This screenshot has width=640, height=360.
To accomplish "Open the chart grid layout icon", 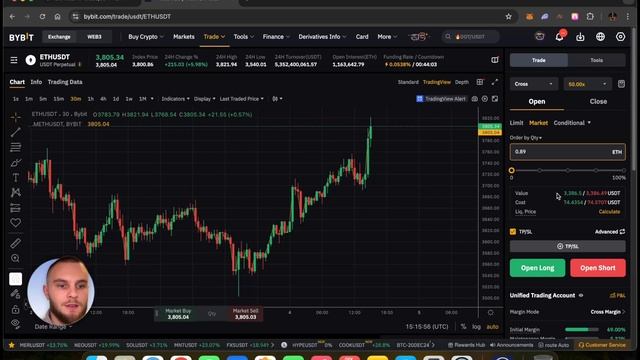I will (x=480, y=82).
